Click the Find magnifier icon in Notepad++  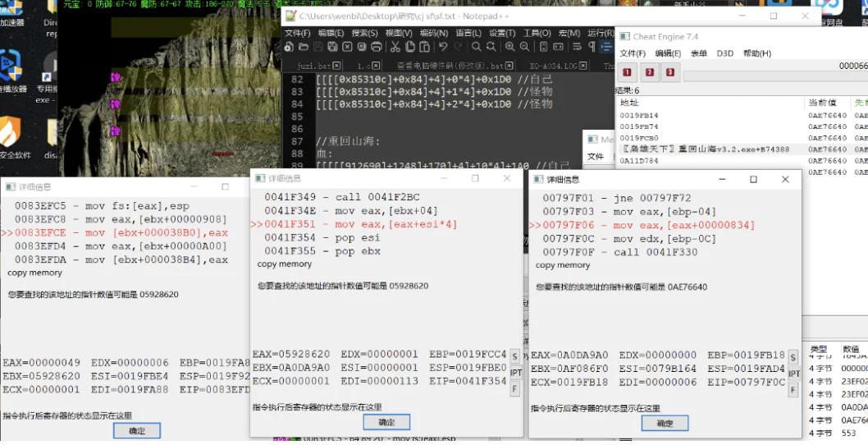click(476, 47)
